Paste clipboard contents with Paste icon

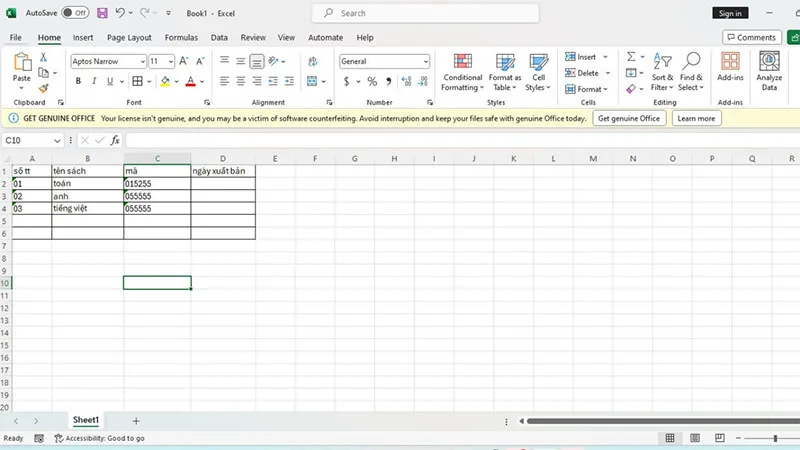click(21, 62)
